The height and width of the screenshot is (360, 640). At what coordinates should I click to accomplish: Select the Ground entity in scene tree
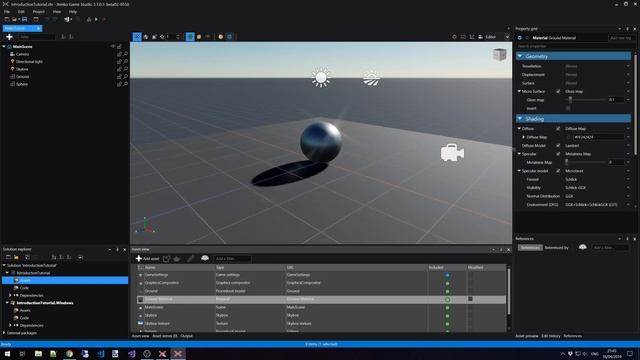[x=22, y=77]
